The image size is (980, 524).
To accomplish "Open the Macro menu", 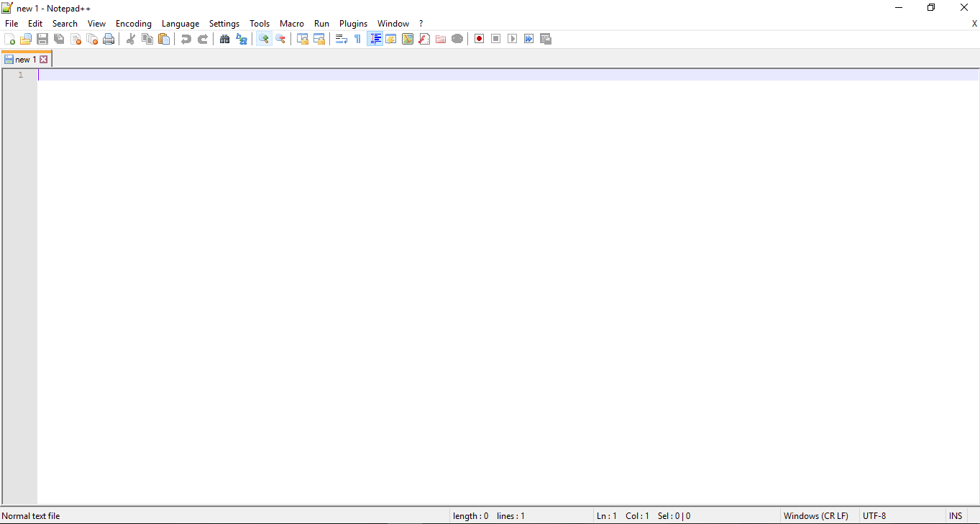I will [292, 23].
